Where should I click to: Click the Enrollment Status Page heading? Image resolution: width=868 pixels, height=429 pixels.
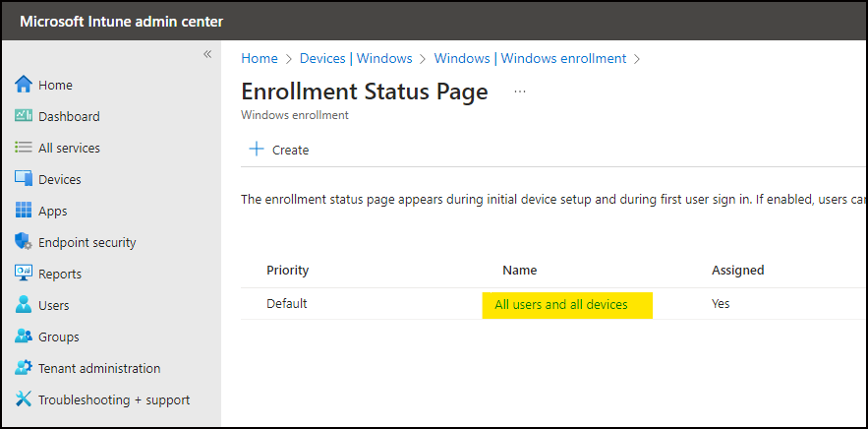[x=365, y=92]
